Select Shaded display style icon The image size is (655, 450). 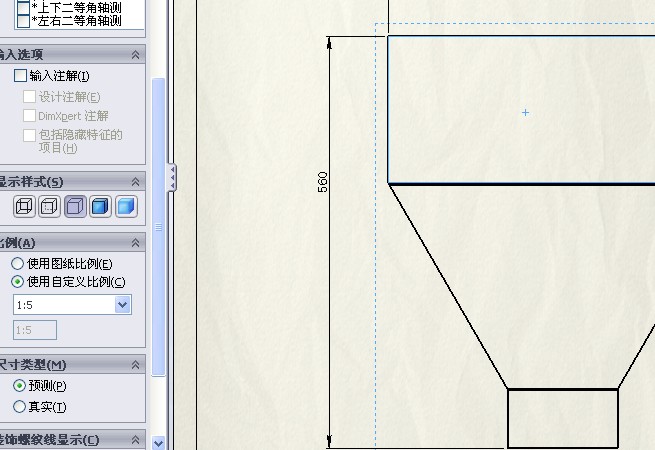click(x=126, y=206)
